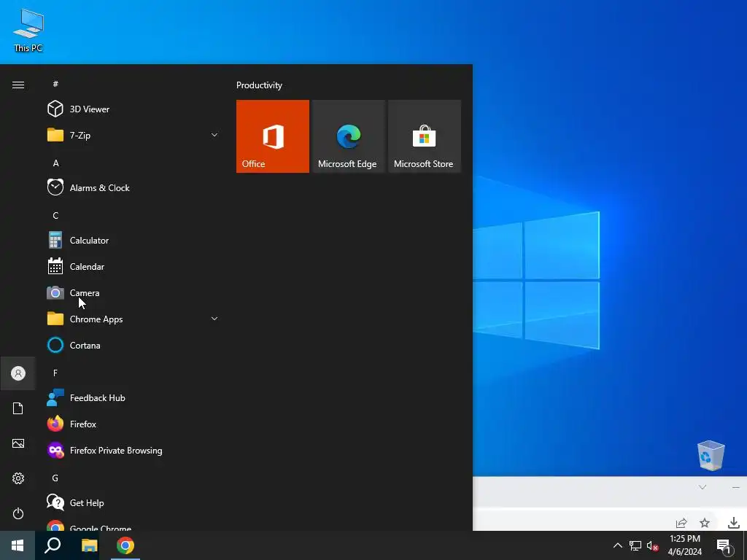Click the muted volume tray icon
The width and height of the screenshot is (747, 560).
click(x=652, y=545)
